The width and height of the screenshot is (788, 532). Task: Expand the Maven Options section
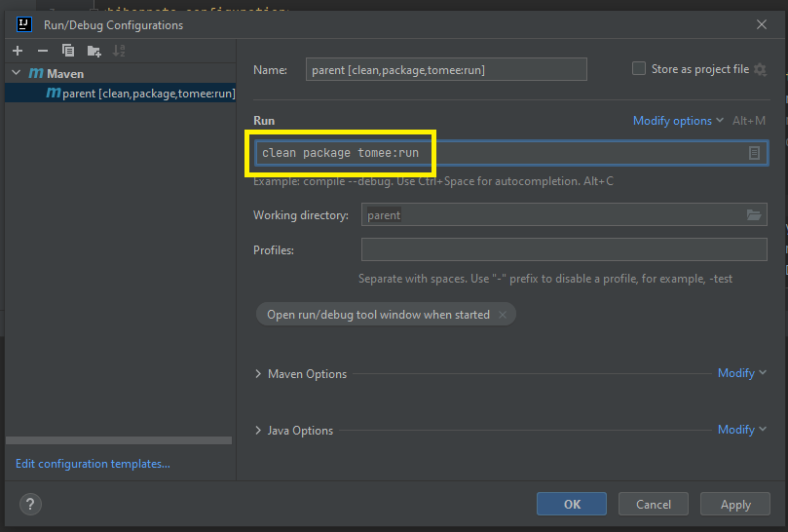tap(258, 373)
